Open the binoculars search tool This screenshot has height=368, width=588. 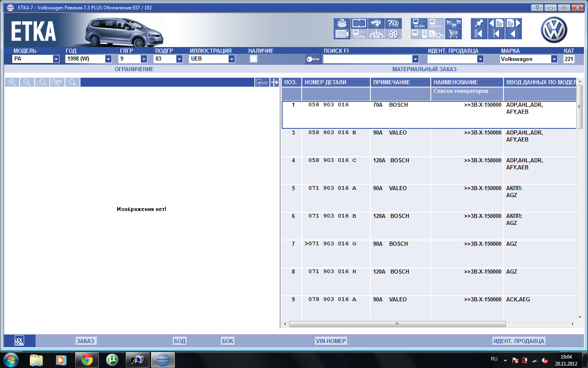[376, 23]
